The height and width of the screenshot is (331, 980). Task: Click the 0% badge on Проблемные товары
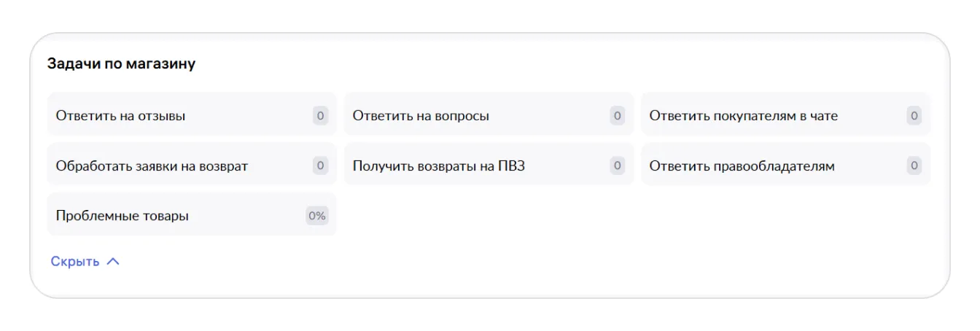click(x=316, y=216)
